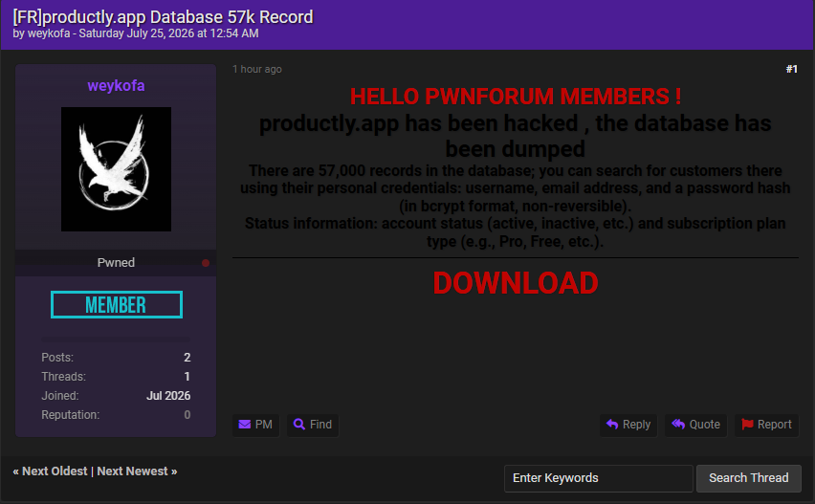The height and width of the screenshot is (504, 815).
Task: Click the red offline status dot
Action: (206, 263)
